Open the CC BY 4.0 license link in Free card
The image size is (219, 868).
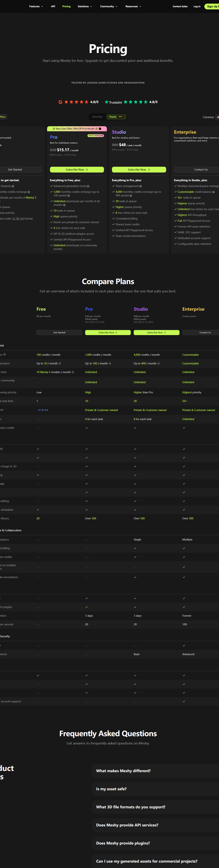[x=18, y=219]
